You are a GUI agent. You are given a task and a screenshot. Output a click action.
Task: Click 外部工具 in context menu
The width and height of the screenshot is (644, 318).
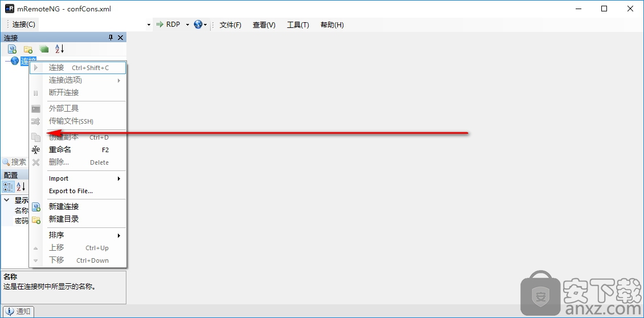coord(78,108)
